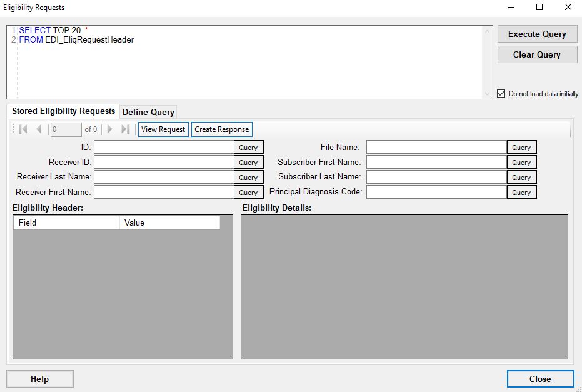Open Help for Eligibility Requests
582x392 pixels.
click(40, 379)
